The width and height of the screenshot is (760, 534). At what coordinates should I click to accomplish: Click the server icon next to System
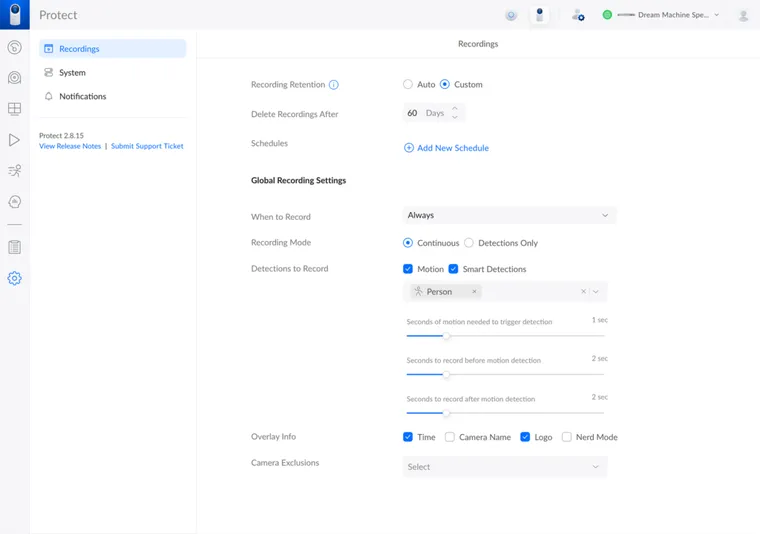coord(48,72)
